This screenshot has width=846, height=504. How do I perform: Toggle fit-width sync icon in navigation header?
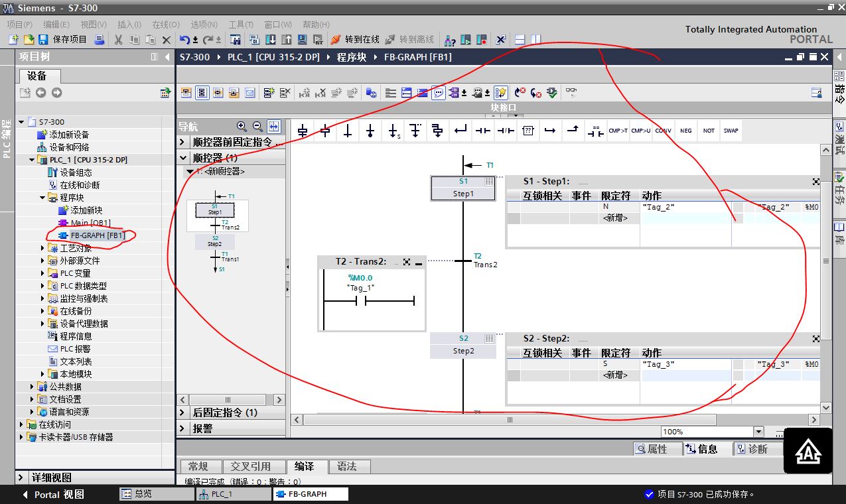click(274, 126)
